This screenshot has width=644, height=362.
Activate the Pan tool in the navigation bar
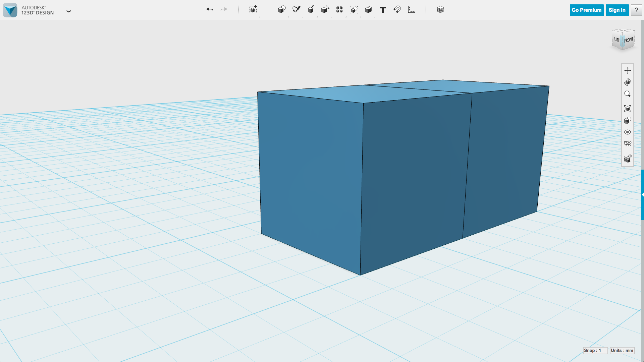click(x=628, y=71)
